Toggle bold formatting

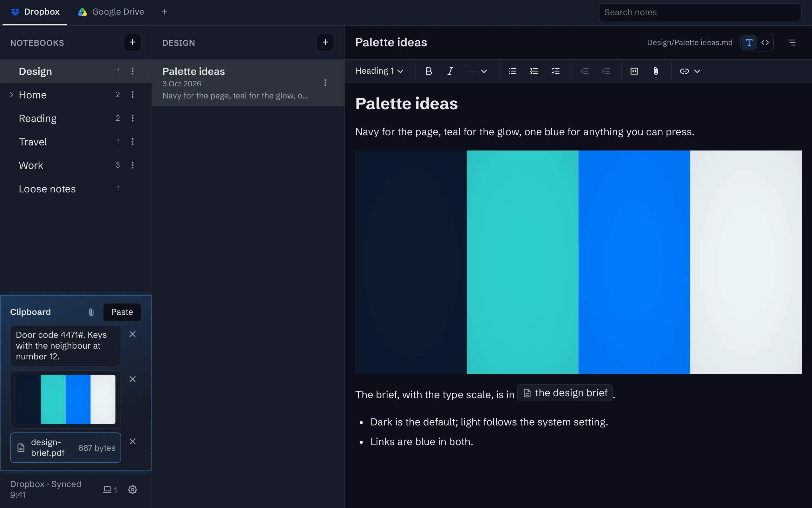(x=429, y=71)
